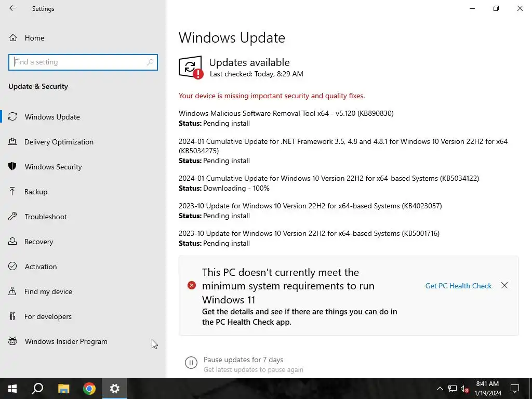Go back using the Settings back arrow
This screenshot has height=399, width=532.
(12, 8)
